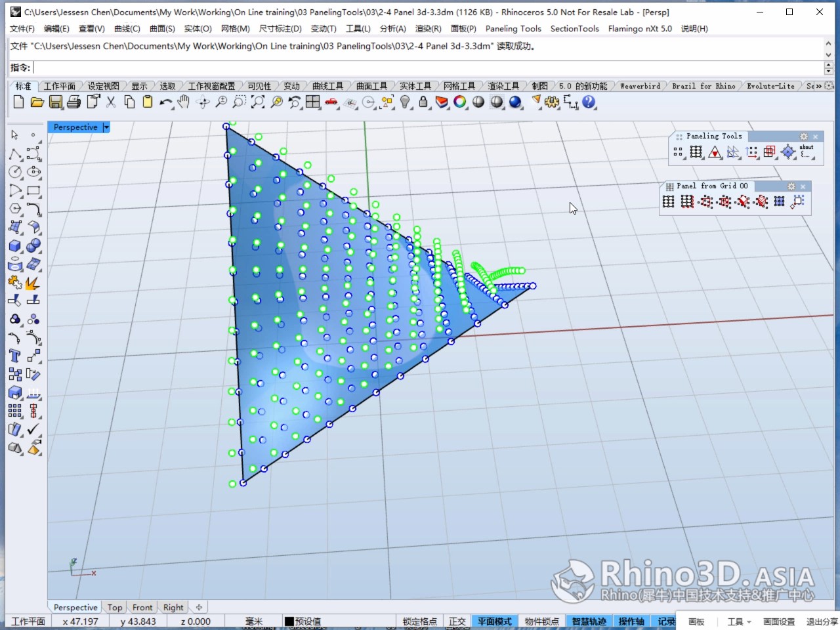This screenshot has width=840, height=630.
Task: Open the gear Options icon in standard toolbar
Action: point(552,102)
